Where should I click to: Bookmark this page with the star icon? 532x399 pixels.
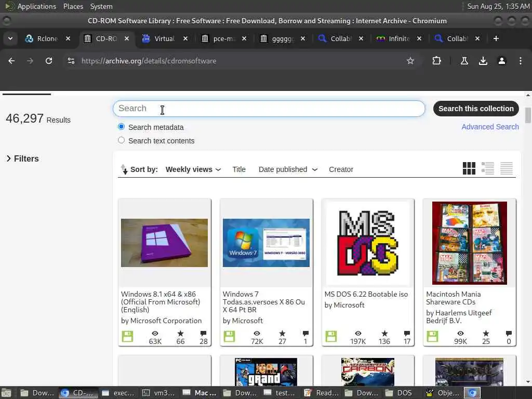410,61
